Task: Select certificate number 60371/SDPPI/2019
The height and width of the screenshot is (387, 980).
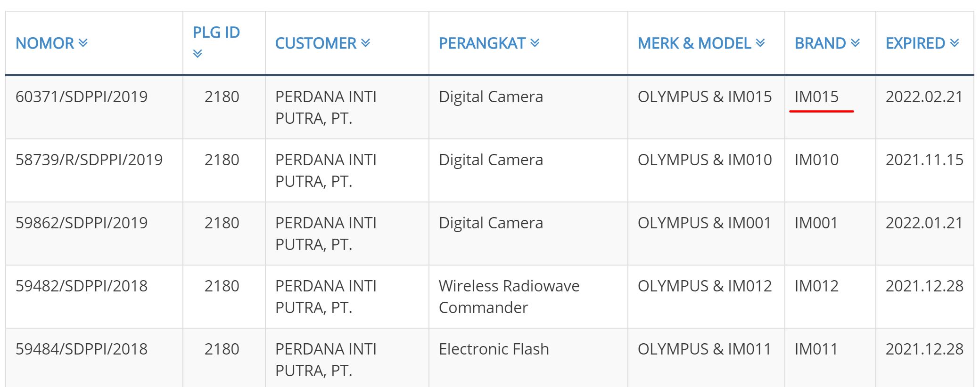Action: click(82, 97)
